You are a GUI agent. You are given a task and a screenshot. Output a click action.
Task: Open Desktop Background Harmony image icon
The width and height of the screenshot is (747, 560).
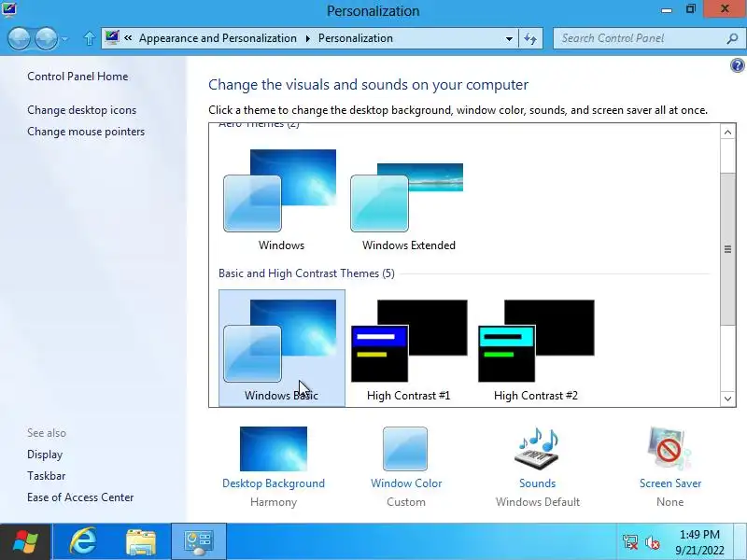tap(274, 449)
